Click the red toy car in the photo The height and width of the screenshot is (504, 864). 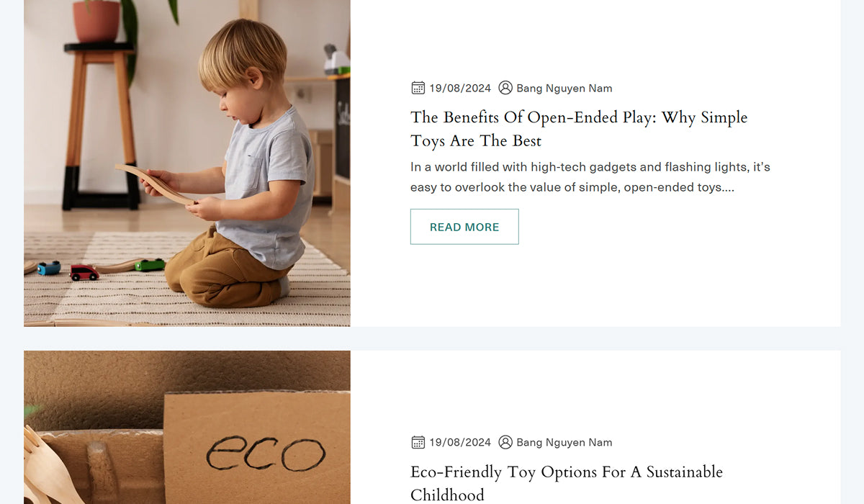[x=84, y=273]
